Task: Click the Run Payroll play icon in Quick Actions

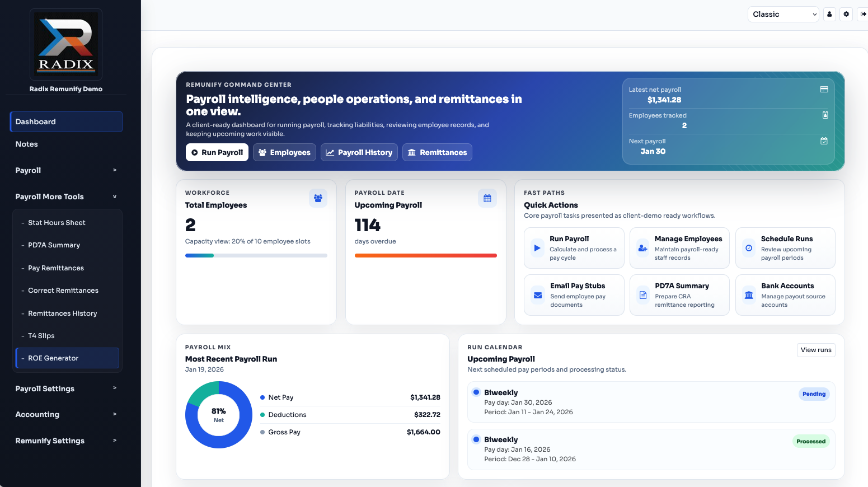Action: tap(537, 248)
